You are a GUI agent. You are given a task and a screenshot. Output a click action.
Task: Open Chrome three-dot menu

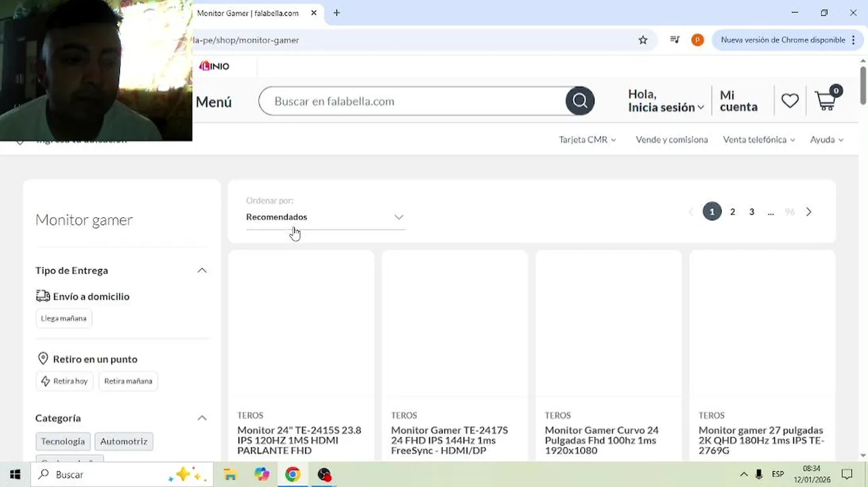[x=854, y=40]
